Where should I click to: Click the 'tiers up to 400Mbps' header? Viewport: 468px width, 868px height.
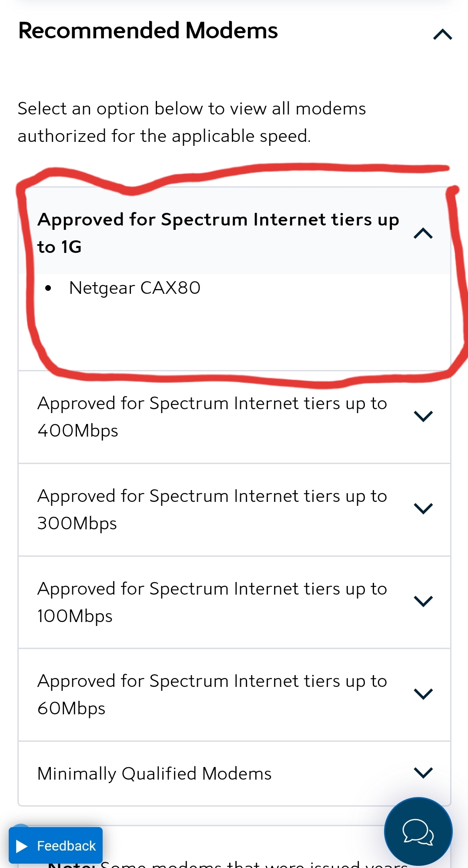(x=212, y=417)
